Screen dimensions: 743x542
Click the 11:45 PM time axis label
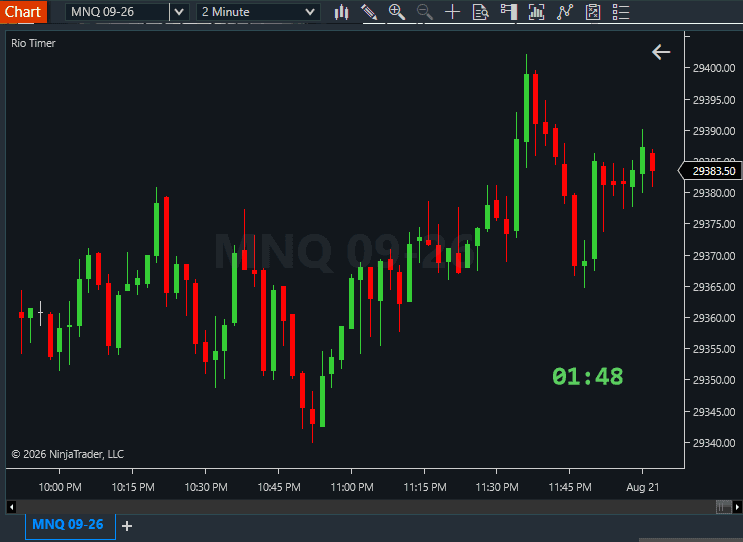(x=570, y=487)
